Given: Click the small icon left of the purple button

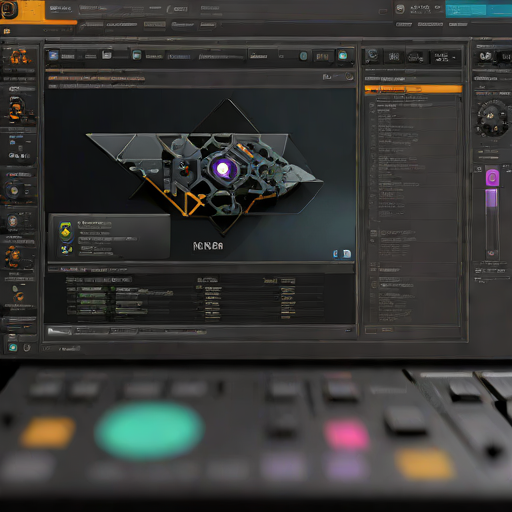Looking at the screenshot, I should point(479,169).
